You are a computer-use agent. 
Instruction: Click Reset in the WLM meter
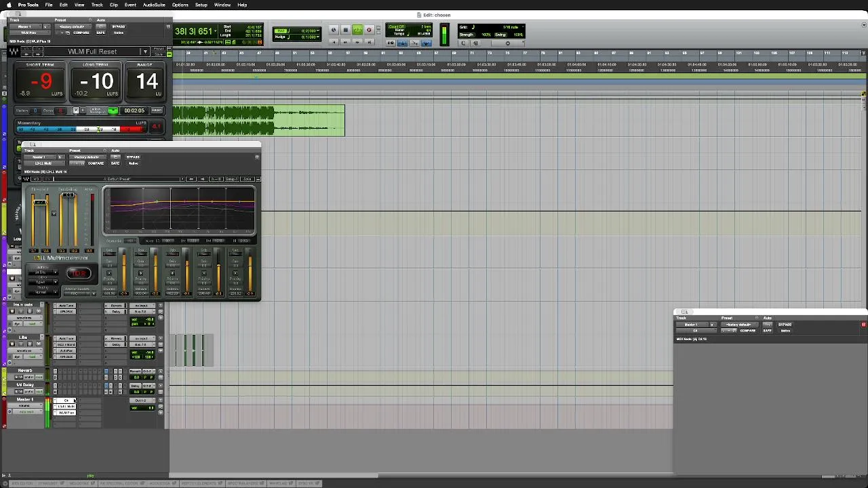[157, 110]
